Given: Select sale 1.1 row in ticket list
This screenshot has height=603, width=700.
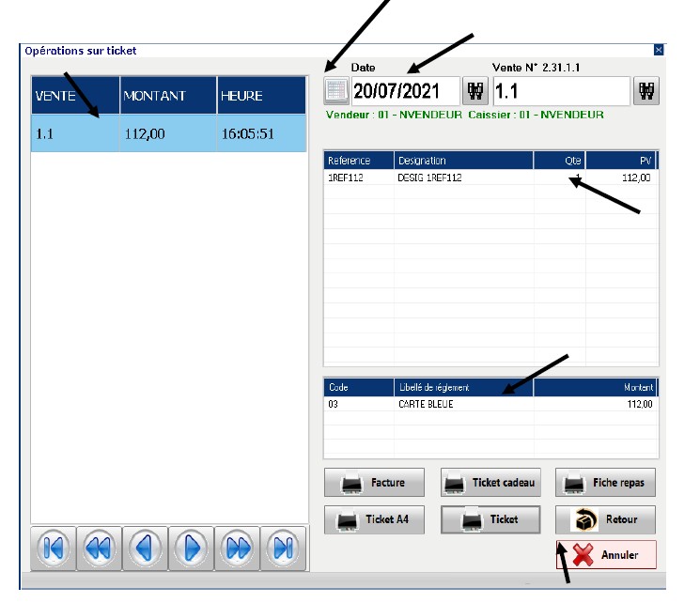Looking at the screenshot, I should 169,133.
